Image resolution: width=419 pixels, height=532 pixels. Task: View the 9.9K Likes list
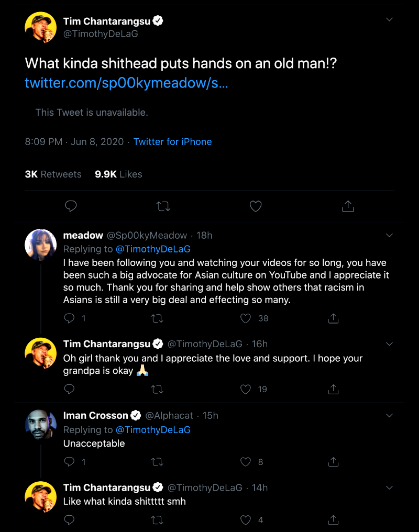tap(118, 174)
